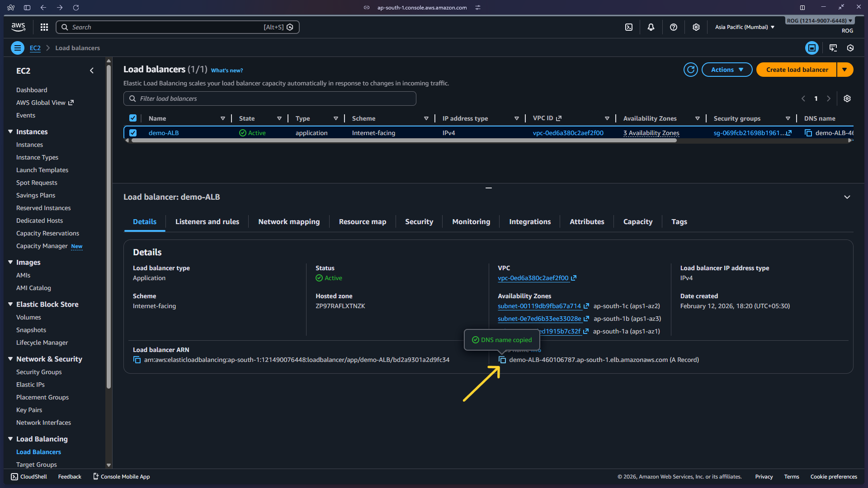Image resolution: width=868 pixels, height=488 pixels.
Task: Open the vpc-0ed6a380c2aef2f00 link in Details
Action: [x=533, y=278]
